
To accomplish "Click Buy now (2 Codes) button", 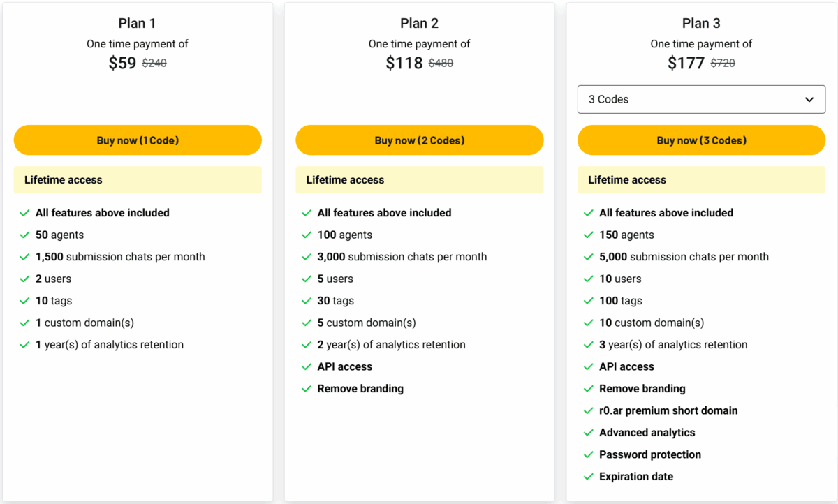I will point(420,140).
